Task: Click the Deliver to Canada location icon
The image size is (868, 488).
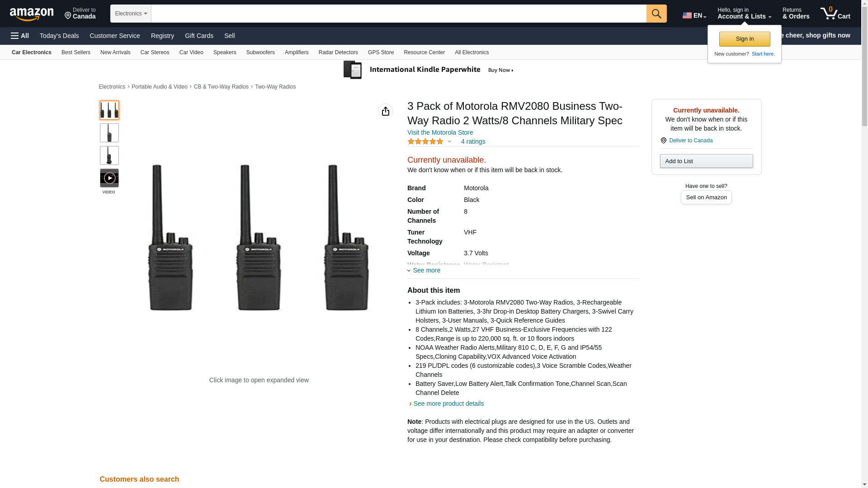Action: [x=664, y=141]
